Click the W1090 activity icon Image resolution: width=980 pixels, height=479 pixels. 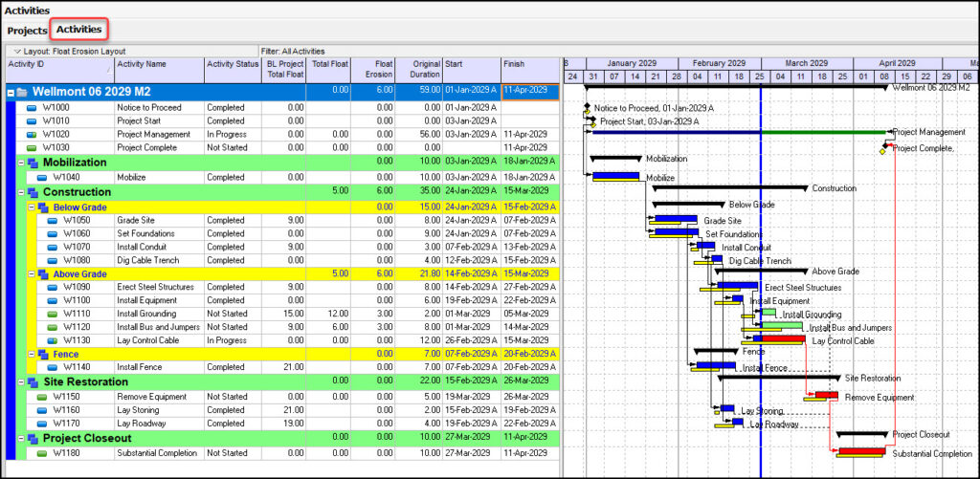coord(52,287)
